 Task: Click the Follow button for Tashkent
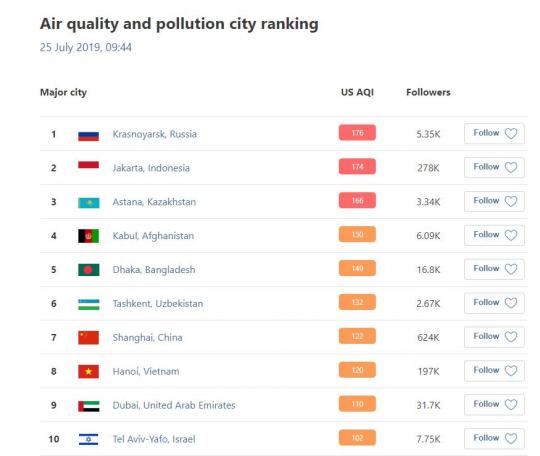coord(494,303)
